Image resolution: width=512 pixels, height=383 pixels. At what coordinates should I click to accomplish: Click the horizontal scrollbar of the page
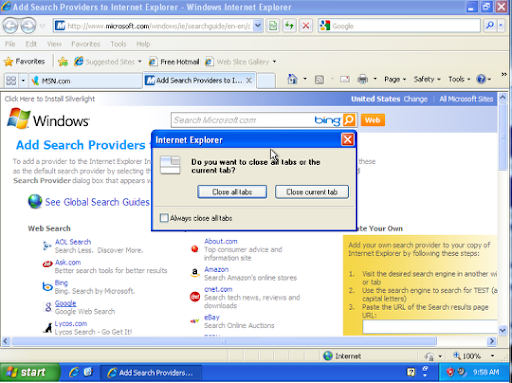point(224,341)
